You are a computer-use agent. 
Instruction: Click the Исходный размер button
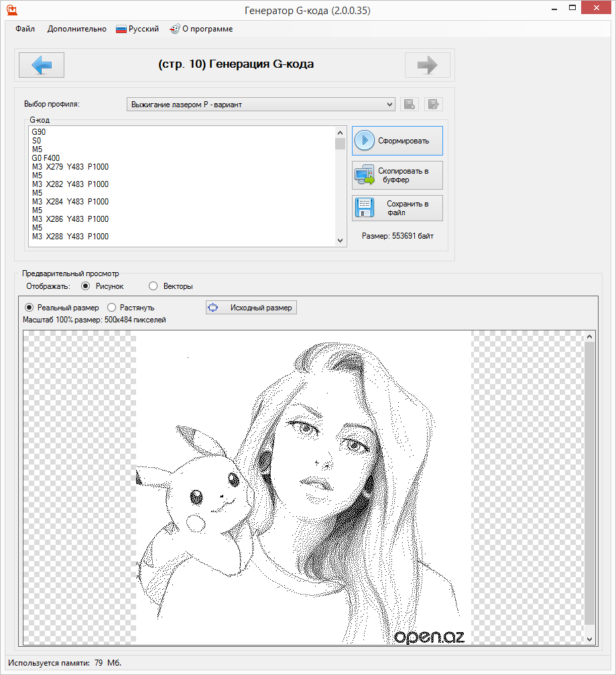tap(251, 308)
